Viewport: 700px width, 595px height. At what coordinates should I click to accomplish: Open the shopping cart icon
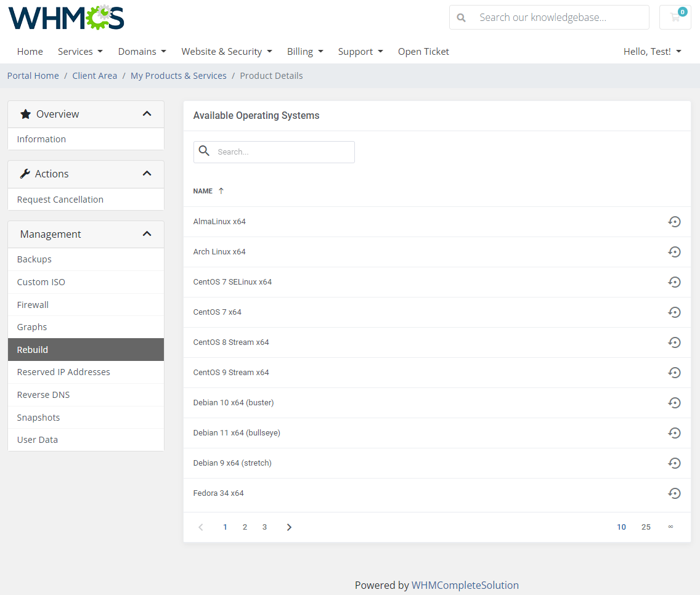(x=675, y=17)
